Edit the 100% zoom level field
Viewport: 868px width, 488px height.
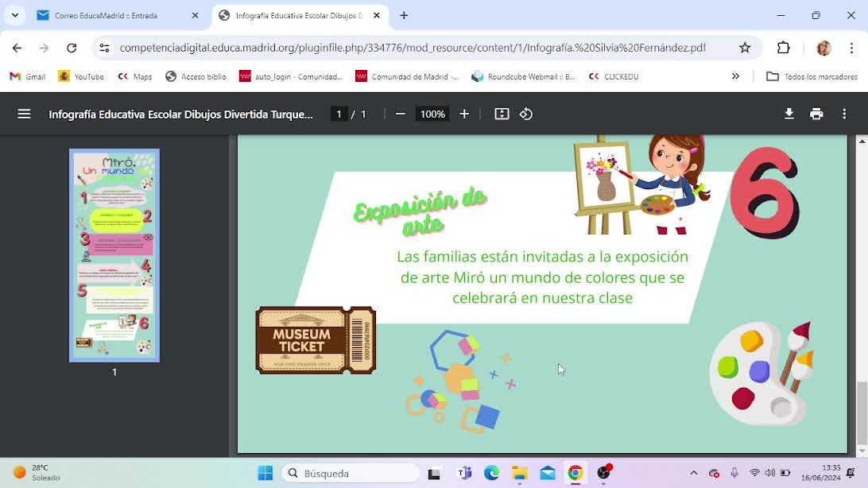pos(432,114)
